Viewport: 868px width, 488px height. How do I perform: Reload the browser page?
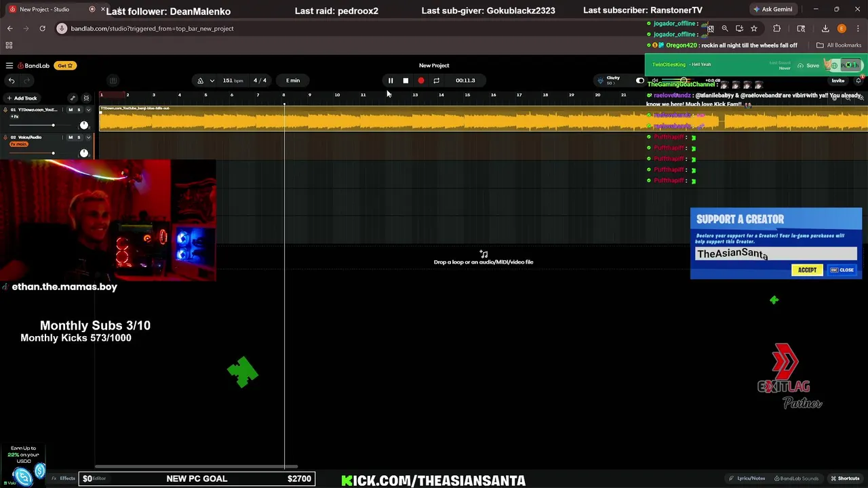[x=42, y=28]
